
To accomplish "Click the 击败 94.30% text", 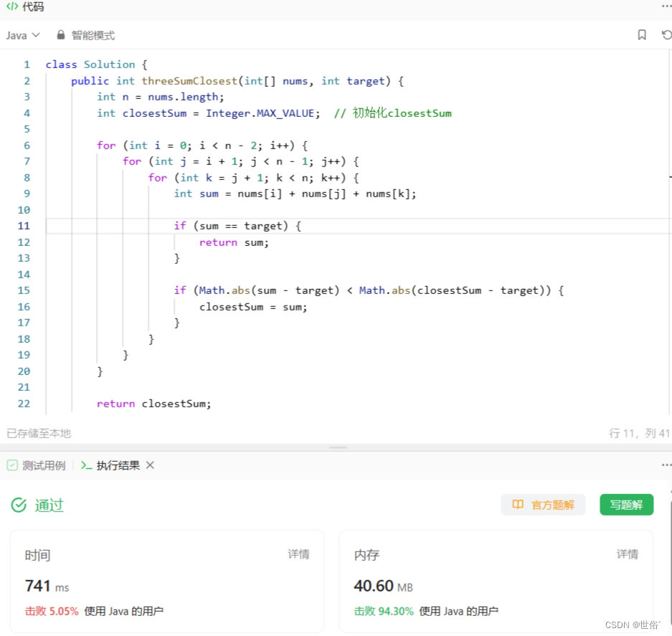I will tap(384, 611).
